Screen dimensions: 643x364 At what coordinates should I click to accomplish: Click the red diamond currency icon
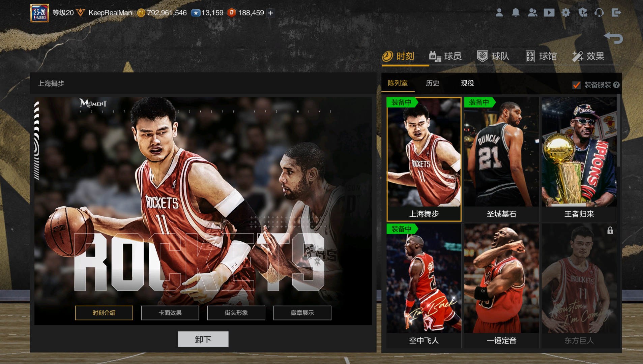[231, 13]
